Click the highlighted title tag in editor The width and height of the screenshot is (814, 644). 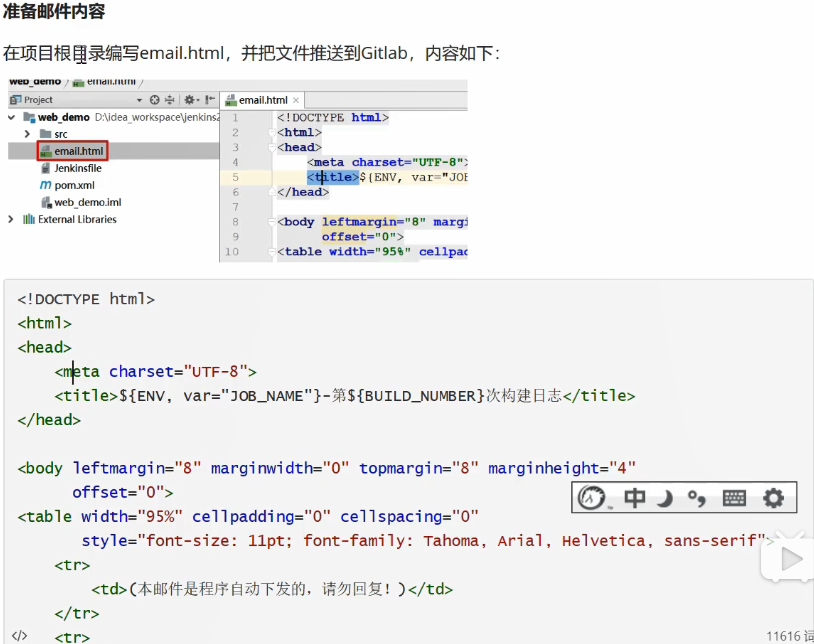pyautogui.click(x=333, y=177)
